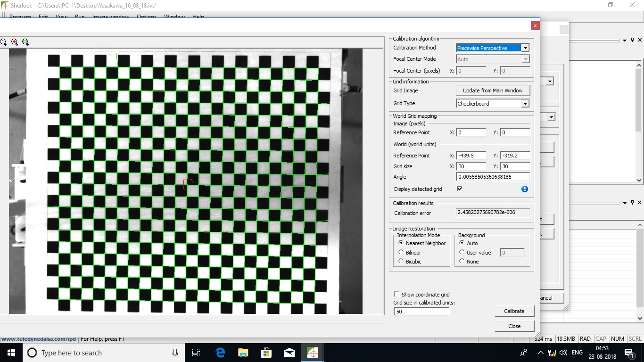Uncheck the Display detected grid checkbox
This screenshot has width=644, height=362.
pyautogui.click(x=460, y=189)
